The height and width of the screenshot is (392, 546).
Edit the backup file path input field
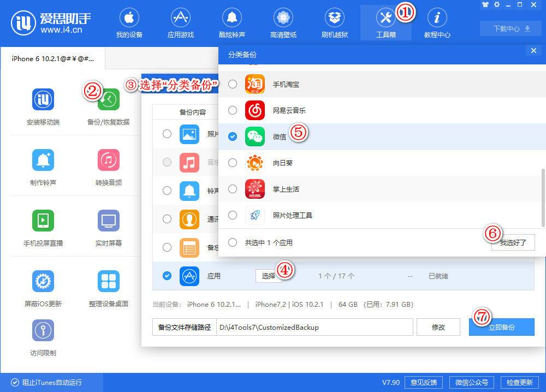pos(314,327)
